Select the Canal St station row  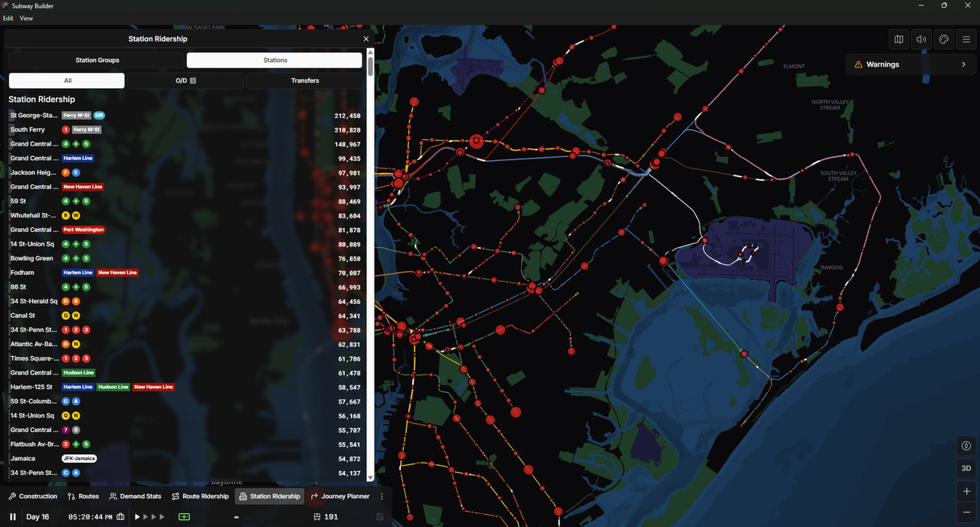[185, 316]
